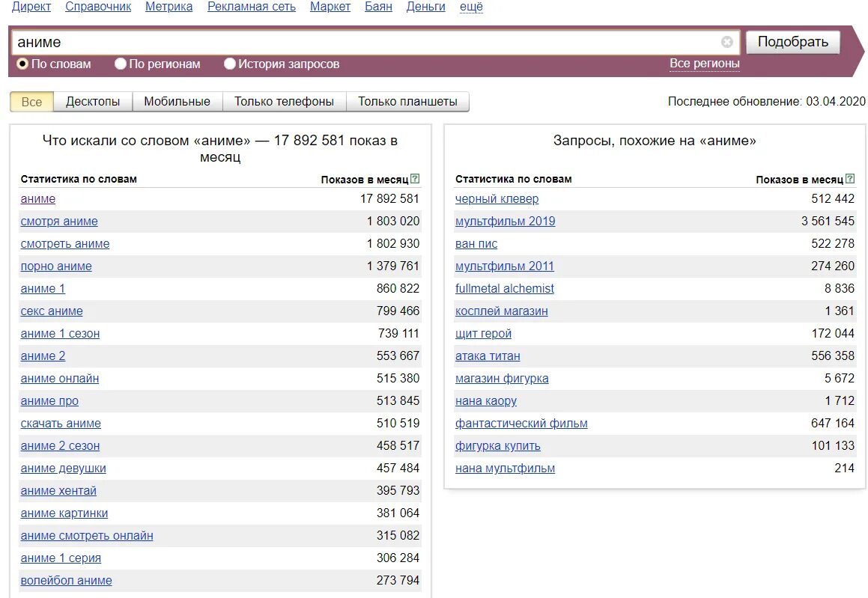This screenshot has height=598, width=868.
Task: Open the 'черный клевер' similar query link
Action: (497, 199)
